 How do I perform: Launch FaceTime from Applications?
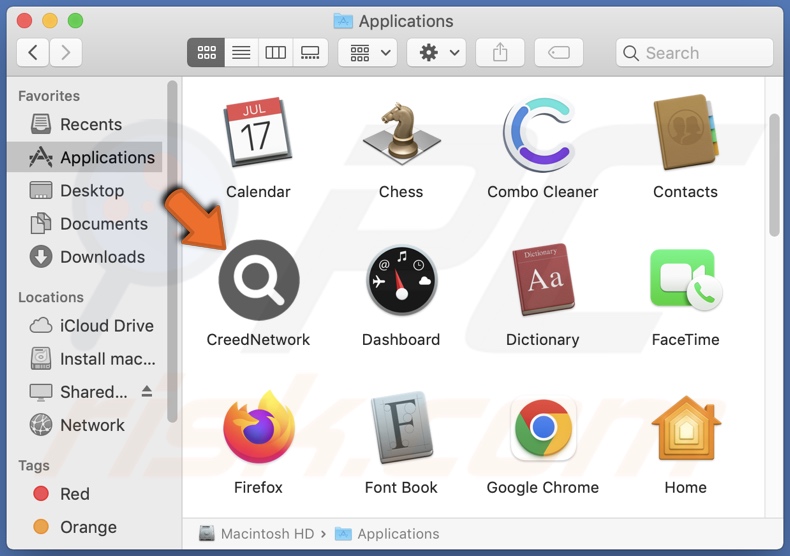coord(685,281)
